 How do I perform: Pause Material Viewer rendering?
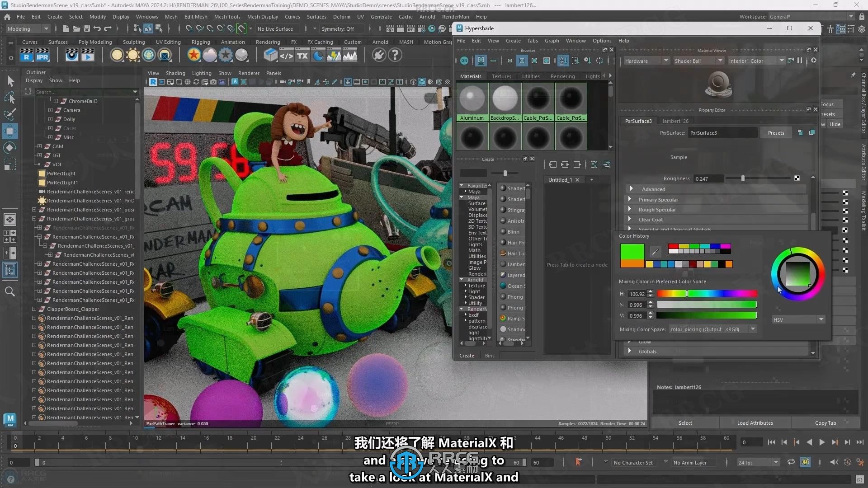(800, 61)
